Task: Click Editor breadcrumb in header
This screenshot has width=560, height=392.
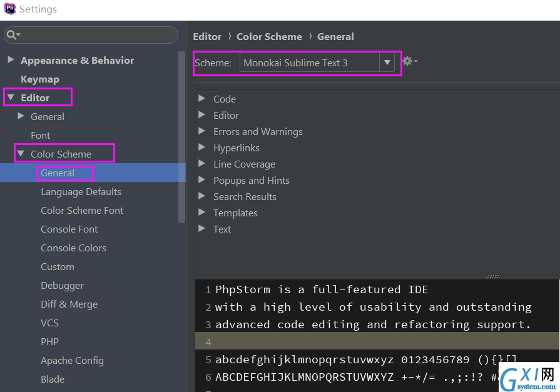Action: tap(207, 36)
